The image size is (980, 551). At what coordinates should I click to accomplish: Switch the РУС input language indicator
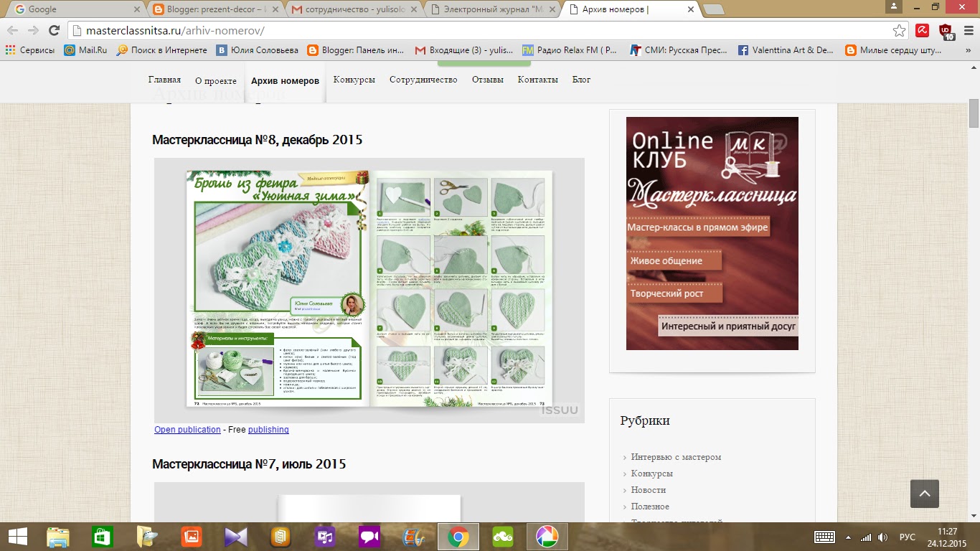908,537
